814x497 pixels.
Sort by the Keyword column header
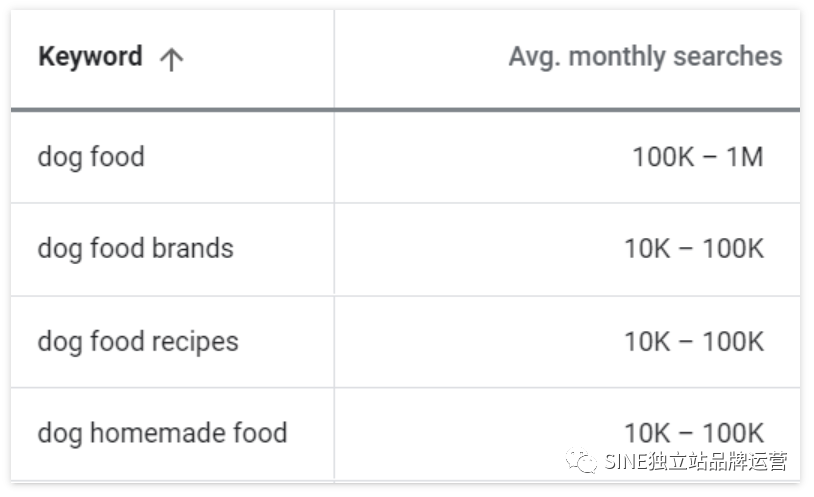point(90,56)
